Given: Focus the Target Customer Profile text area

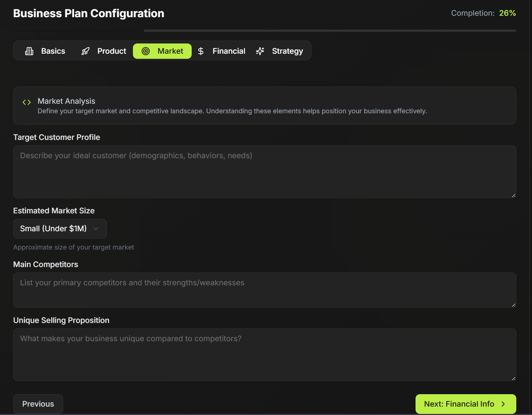Looking at the screenshot, I should [x=264, y=172].
